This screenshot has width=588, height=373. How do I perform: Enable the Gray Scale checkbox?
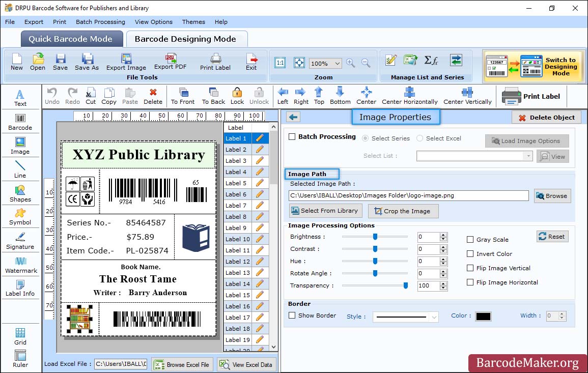(x=470, y=240)
